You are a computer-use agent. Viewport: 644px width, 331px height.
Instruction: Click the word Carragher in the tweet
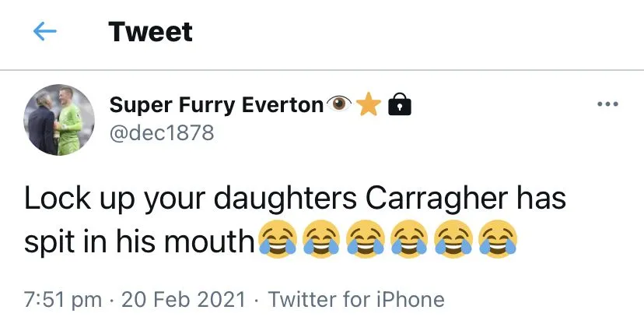pyautogui.click(x=435, y=199)
